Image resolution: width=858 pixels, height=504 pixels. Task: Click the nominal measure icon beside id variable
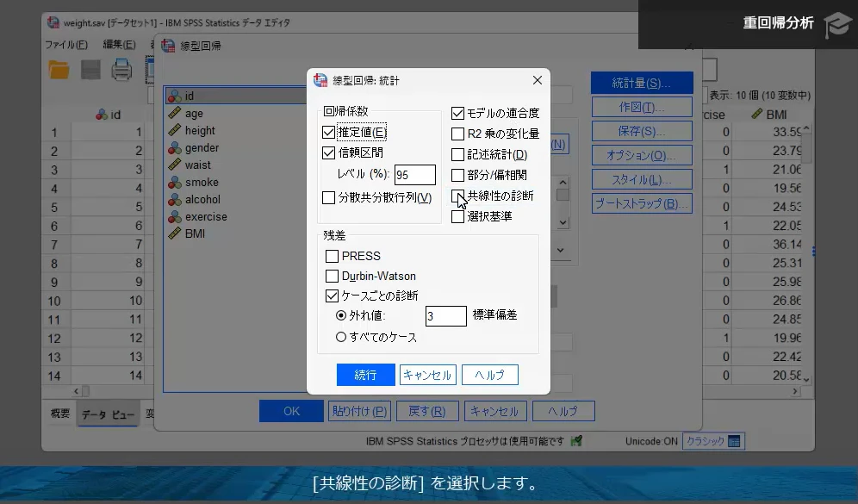[x=177, y=95]
